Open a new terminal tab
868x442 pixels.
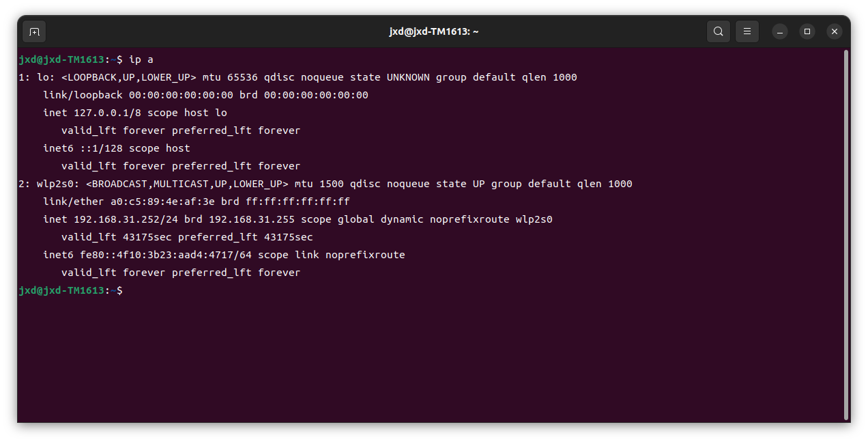(34, 31)
